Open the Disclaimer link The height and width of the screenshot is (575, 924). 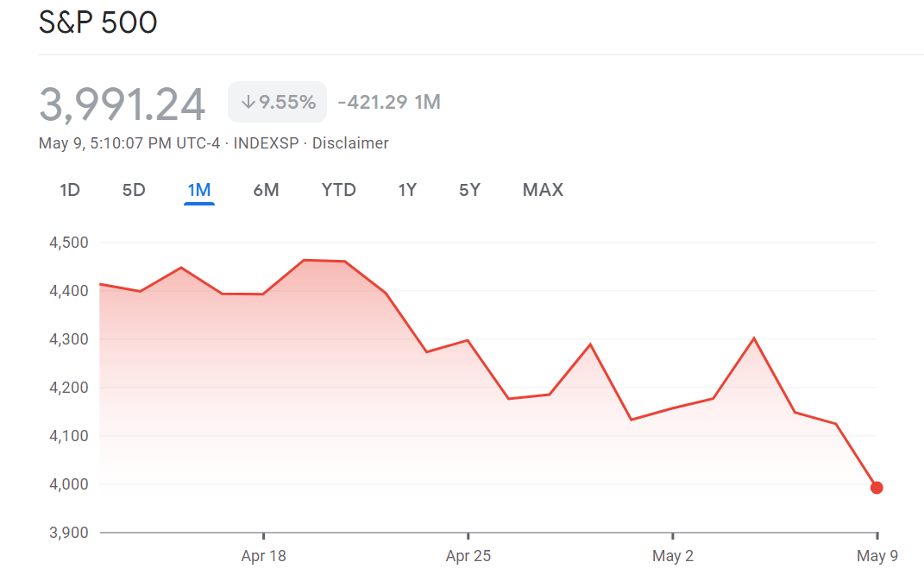coord(350,143)
